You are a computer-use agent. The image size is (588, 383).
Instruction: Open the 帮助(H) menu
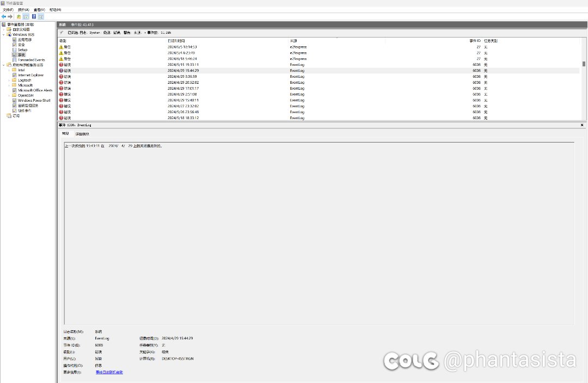(55, 10)
